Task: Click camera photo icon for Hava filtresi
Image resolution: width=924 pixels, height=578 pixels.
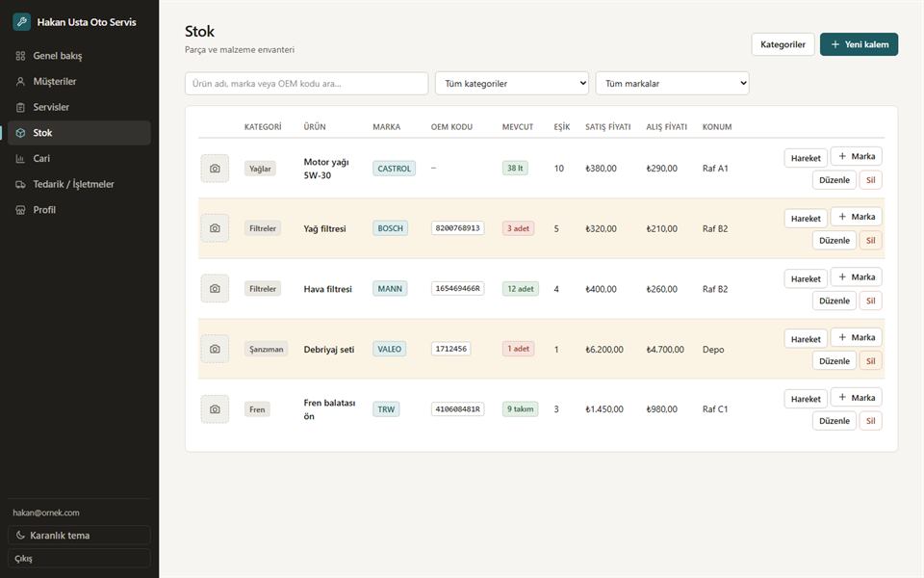Action: click(215, 289)
